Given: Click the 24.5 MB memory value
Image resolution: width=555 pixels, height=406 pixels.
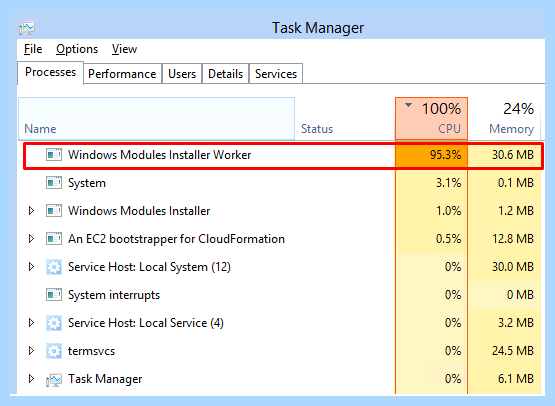Looking at the screenshot, I should [x=513, y=350].
